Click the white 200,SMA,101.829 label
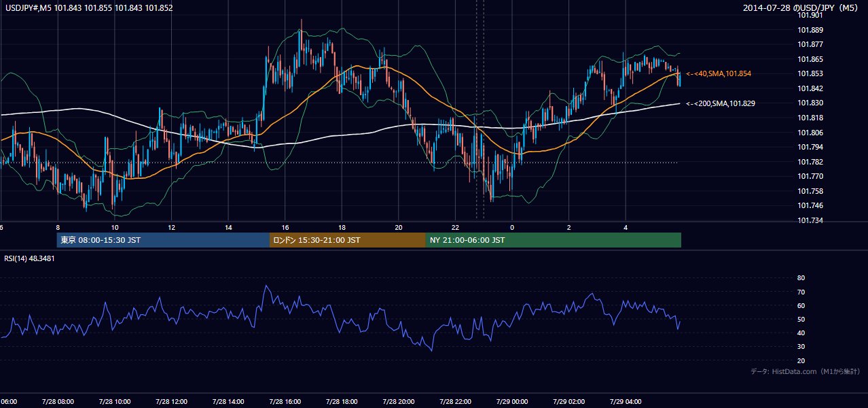The height and width of the screenshot is (408, 868). (721, 103)
